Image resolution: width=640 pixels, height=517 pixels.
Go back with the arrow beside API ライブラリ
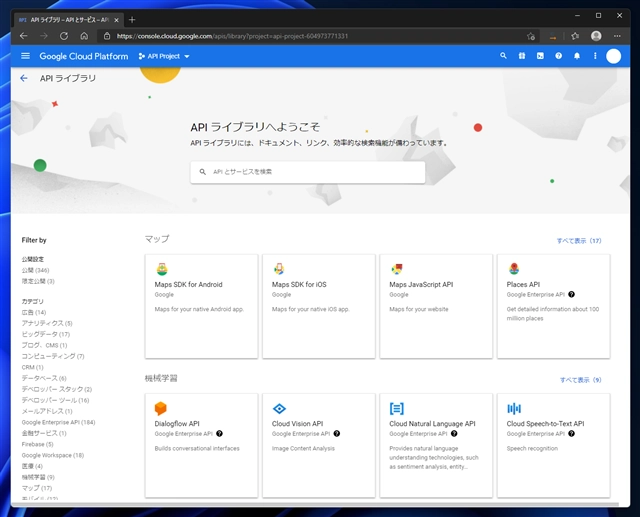point(24,78)
